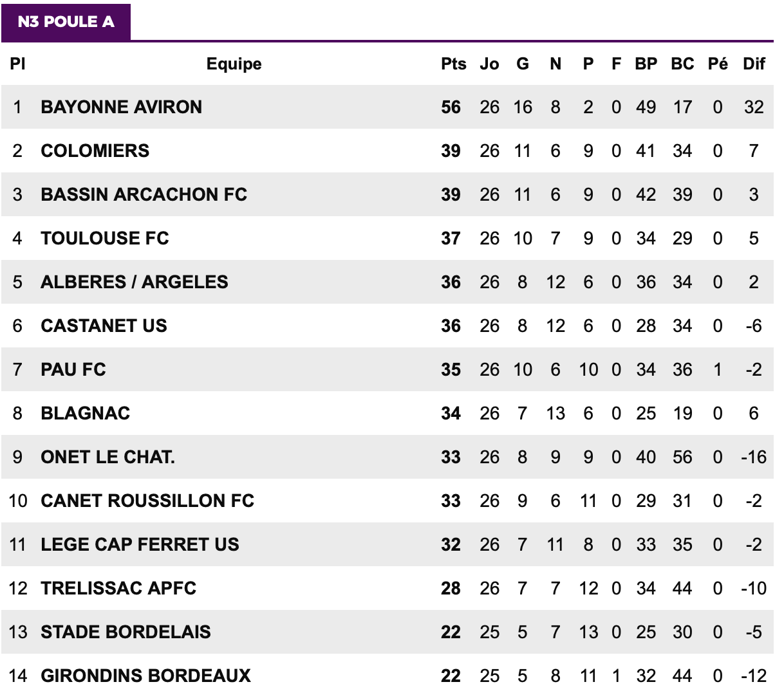775x700 pixels.
Task: Open the COLOMIERS team row
Action: point(387,151)
